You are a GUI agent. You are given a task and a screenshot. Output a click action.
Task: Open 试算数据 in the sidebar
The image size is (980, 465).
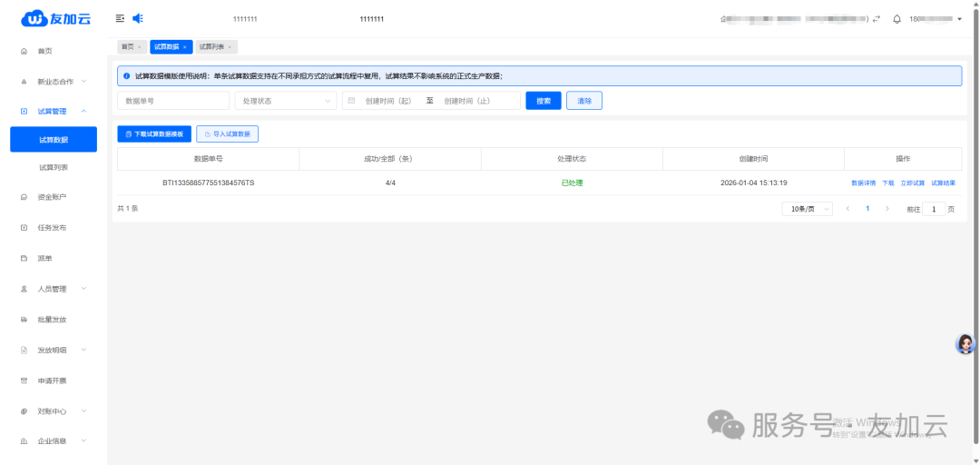pos(54,140)
